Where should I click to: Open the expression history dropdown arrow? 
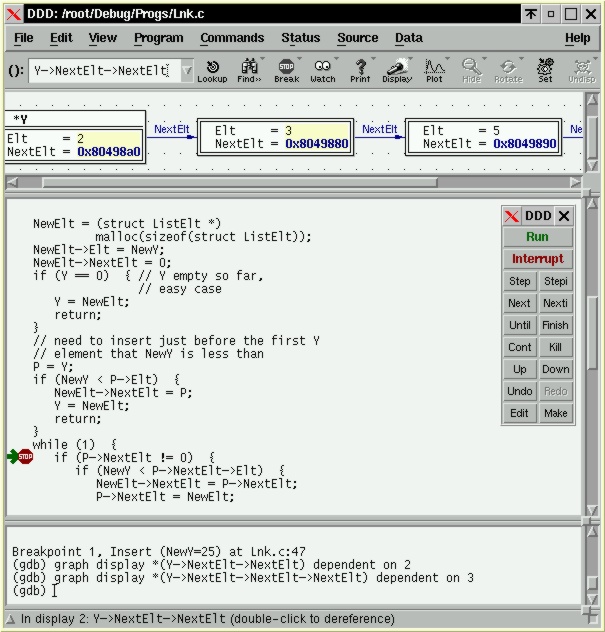coord(186,71)
